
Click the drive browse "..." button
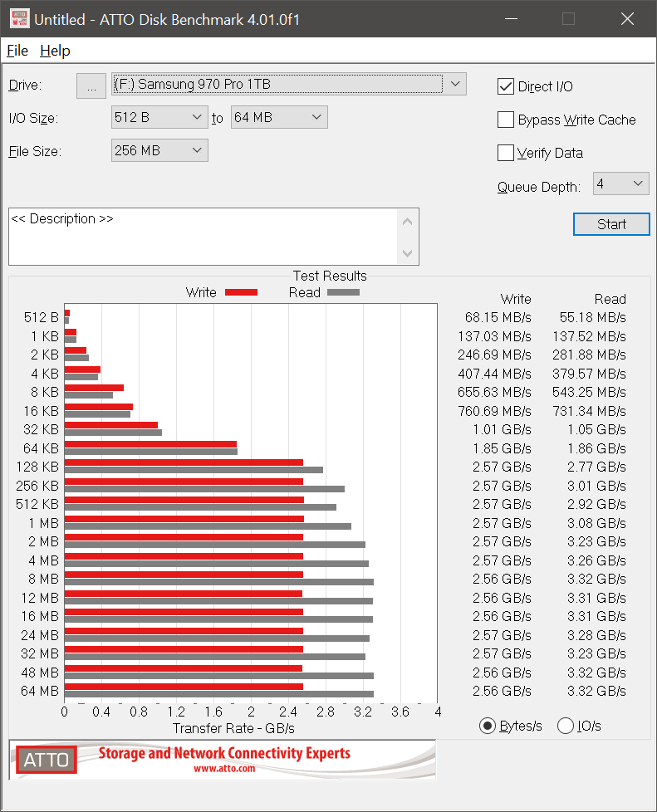coord(91,86)
